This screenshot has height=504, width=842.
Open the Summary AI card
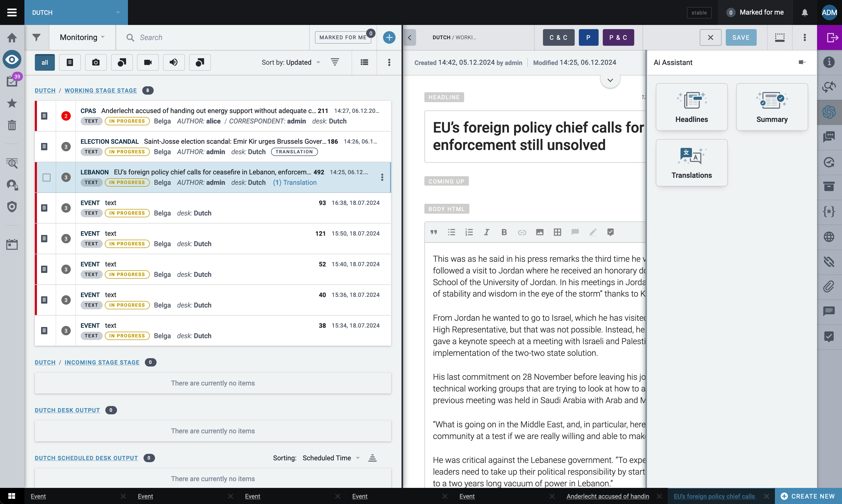[x=772, y=107]
